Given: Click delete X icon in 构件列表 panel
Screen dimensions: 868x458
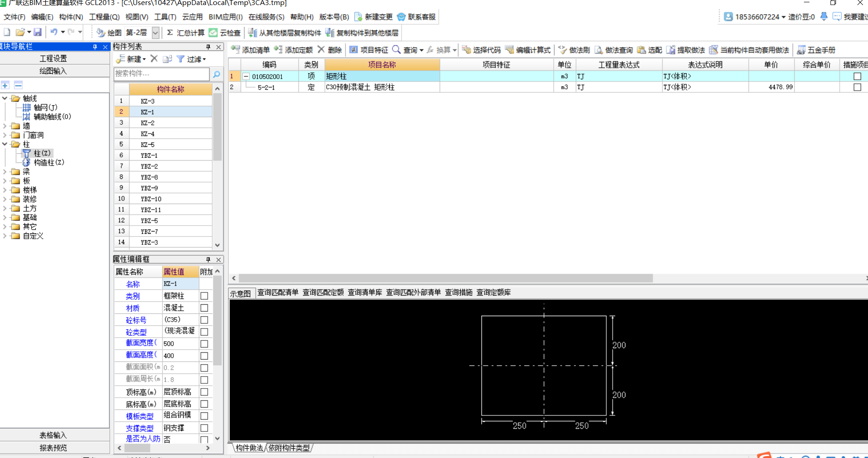Looking at the screenshot, I should click(154, 59).
